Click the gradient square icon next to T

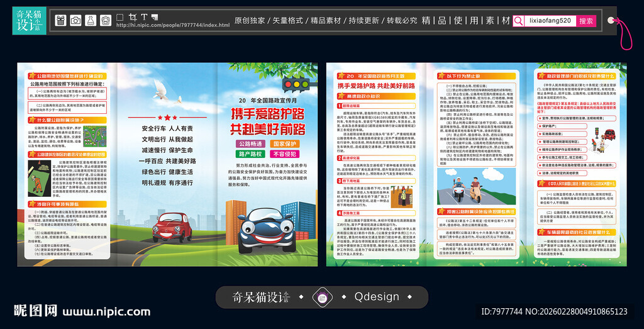(155, 17)
